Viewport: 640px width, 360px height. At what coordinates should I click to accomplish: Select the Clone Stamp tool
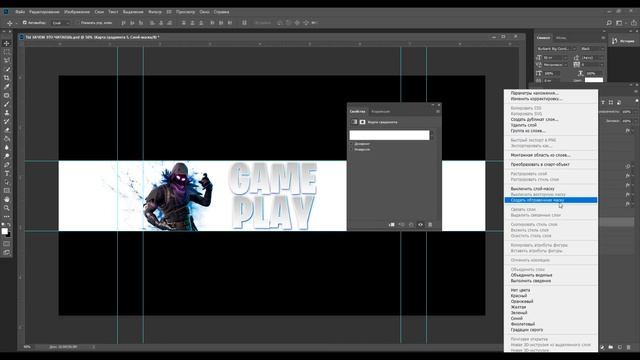pyautogui.click(x=7, y=112)
